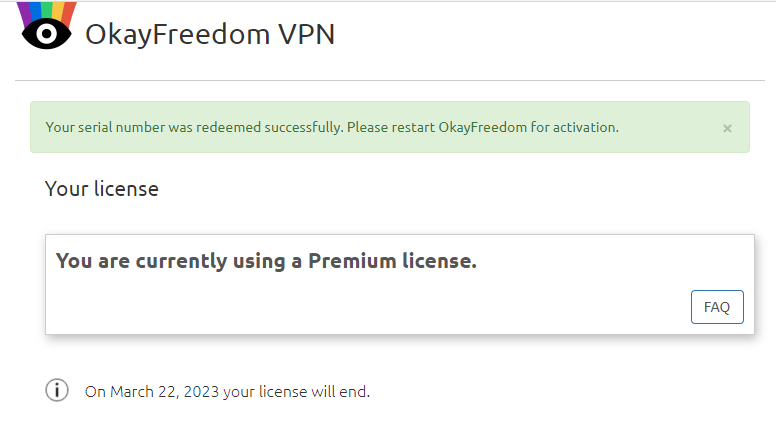Image resolution: width=776 pixels, height=438 pixels.
Task: Click the word "VPN" in the header
Action: click(306, 34)
